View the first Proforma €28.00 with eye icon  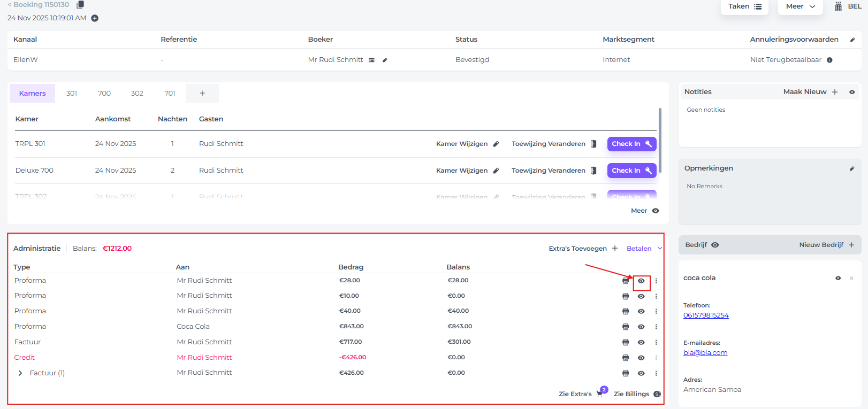641,281
